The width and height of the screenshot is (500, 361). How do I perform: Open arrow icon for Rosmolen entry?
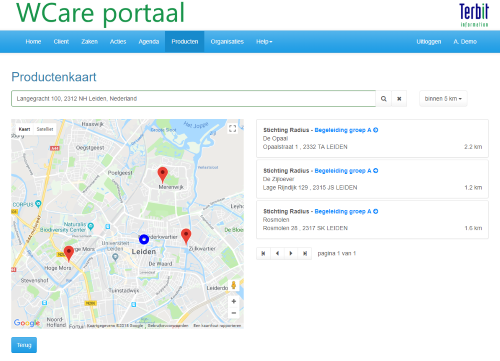pyautogui.click(x=376, y=211)
